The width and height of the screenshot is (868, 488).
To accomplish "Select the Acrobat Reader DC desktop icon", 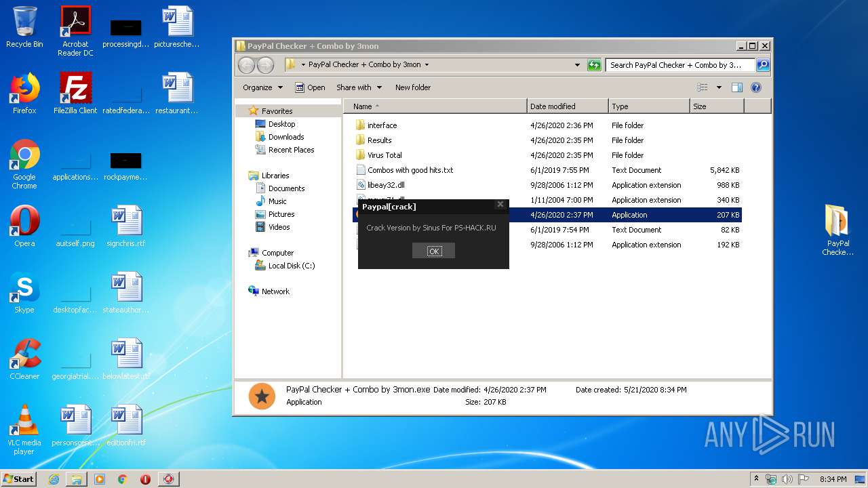I will [75, 31].
